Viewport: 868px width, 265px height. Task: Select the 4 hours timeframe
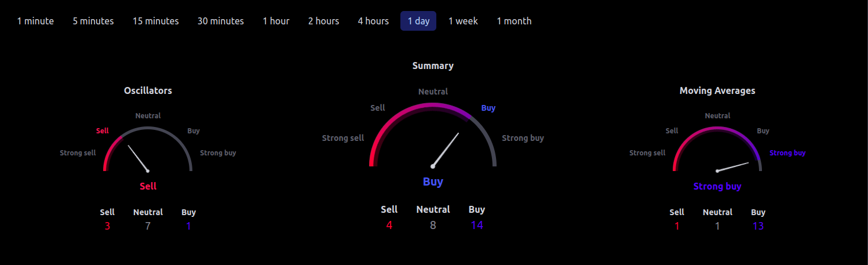(373, 21)
